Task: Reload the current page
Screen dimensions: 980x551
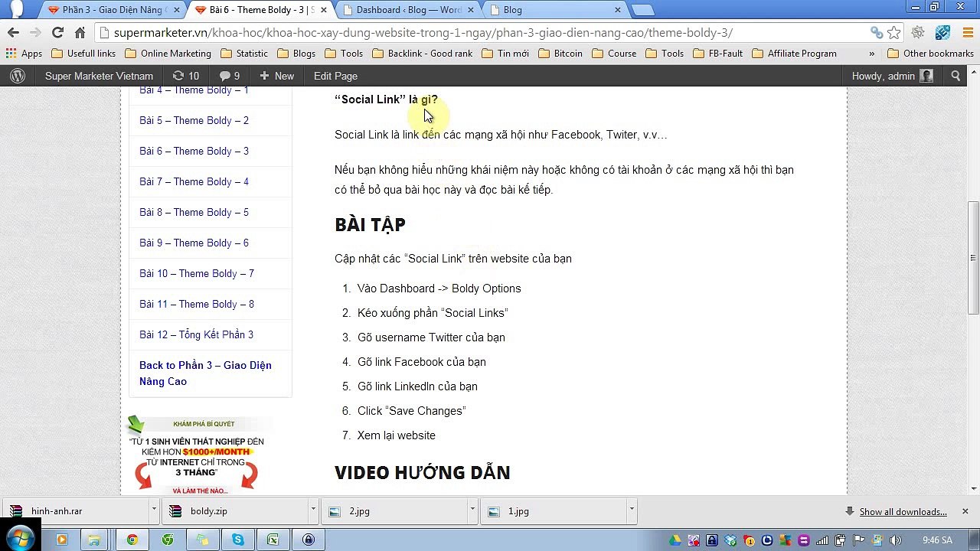Action: pos(57,33)
